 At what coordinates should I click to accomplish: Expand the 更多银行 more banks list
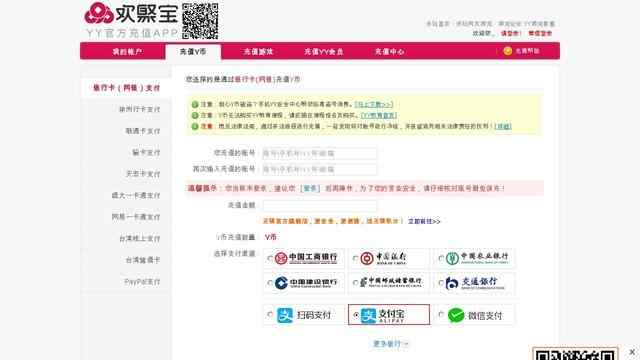tap(391, 344)
